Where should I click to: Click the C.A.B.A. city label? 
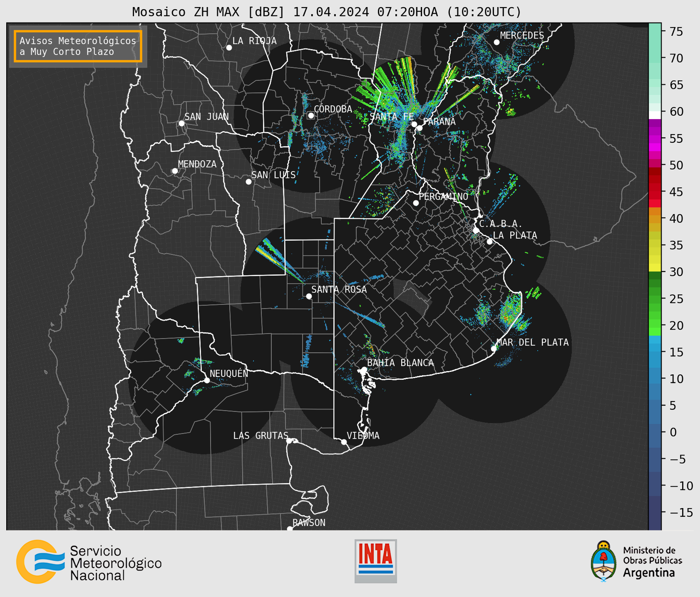tap(501, 224)
